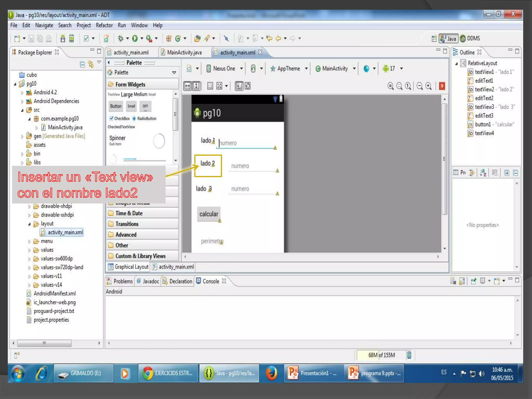
Task: Click the Run (green play) toolbar icon
Action: 135,38
